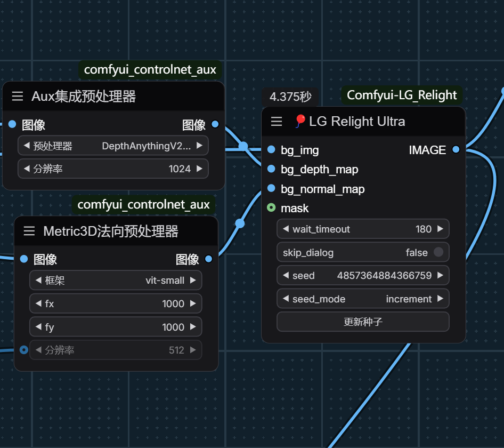The image size is (504, 448).
Task: Decrease Metric3D 分辨率 512 with left arrow
Action: 38,350
